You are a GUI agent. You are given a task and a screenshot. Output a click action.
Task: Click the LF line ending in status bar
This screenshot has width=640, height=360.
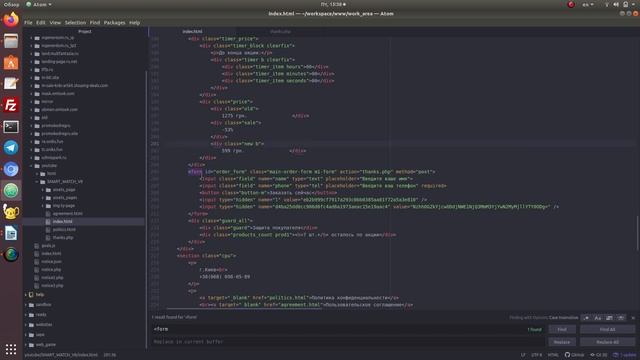tap(523, 355)
